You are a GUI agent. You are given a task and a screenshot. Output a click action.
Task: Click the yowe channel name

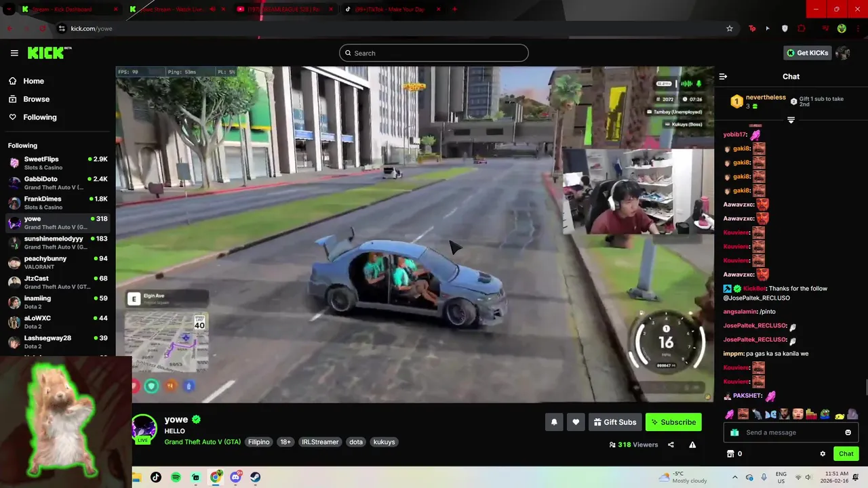click(176, 420)
